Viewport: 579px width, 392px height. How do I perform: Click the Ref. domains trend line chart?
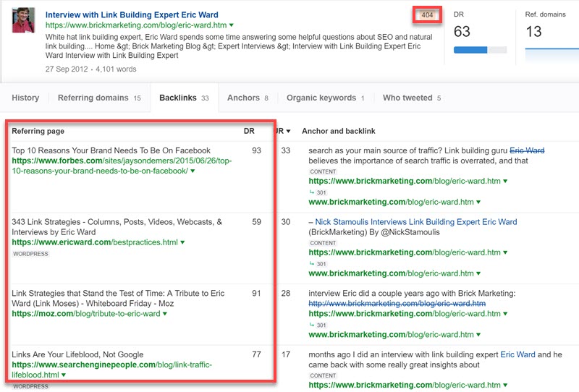(x=552, y=55)
